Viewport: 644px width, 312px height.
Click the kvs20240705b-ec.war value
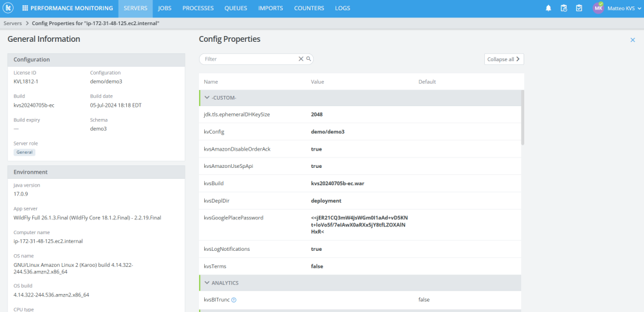point(337,183)
